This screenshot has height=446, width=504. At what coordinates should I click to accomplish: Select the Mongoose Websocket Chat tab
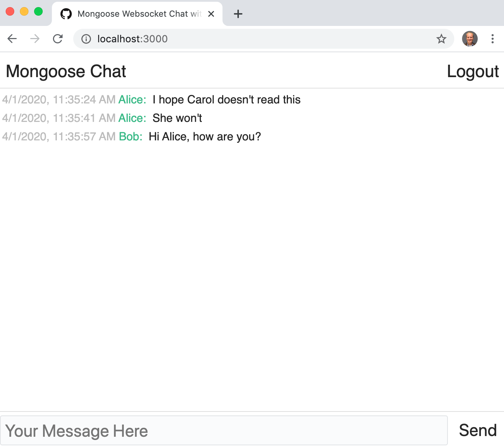(x=139, y=14)
